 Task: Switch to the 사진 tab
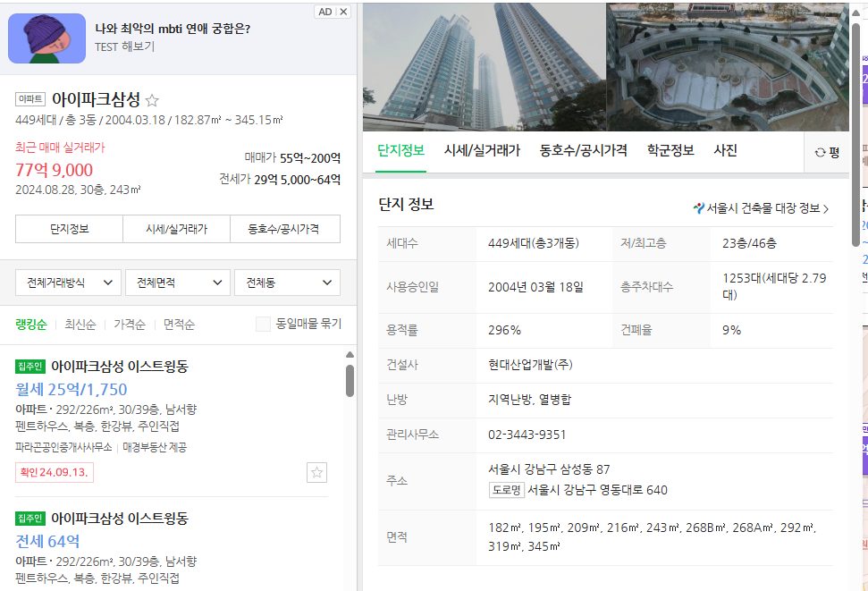point(725,151)
